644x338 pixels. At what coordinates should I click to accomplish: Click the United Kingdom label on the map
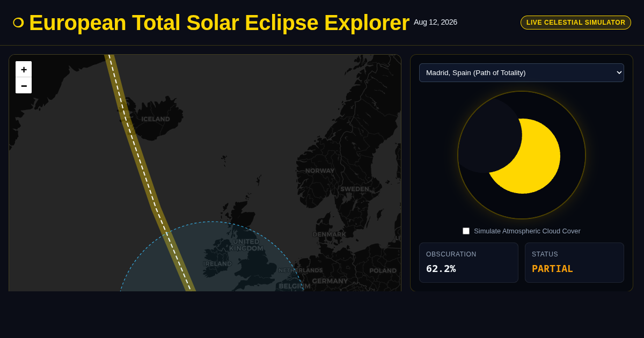(246, 245)
